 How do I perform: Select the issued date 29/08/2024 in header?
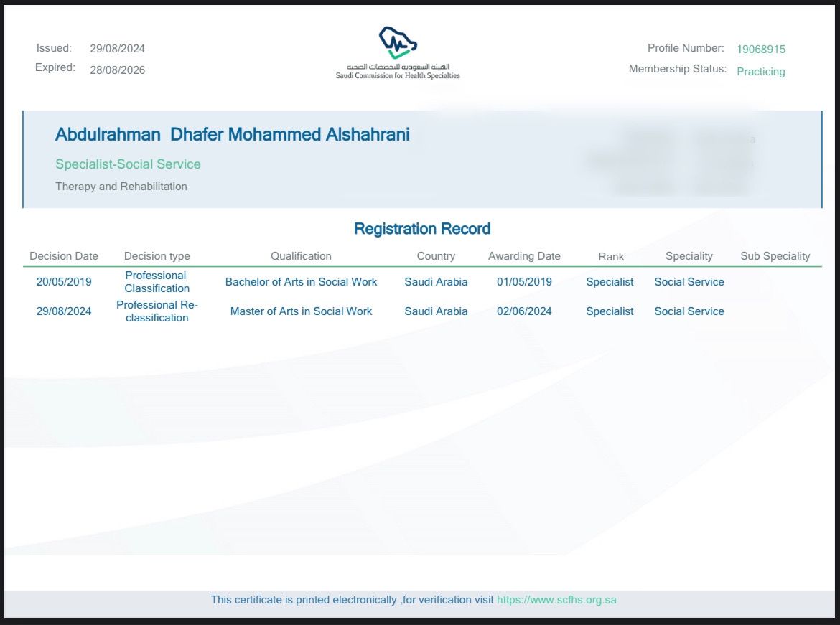tap(117, 49)
